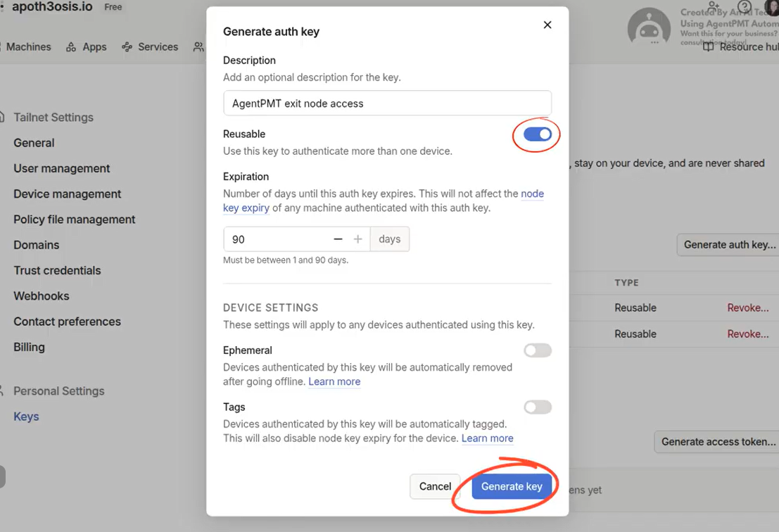Viewport: 779px width, 532px height.
Task: Open Trust credentials settings
Action: click(x=57, y=271)
